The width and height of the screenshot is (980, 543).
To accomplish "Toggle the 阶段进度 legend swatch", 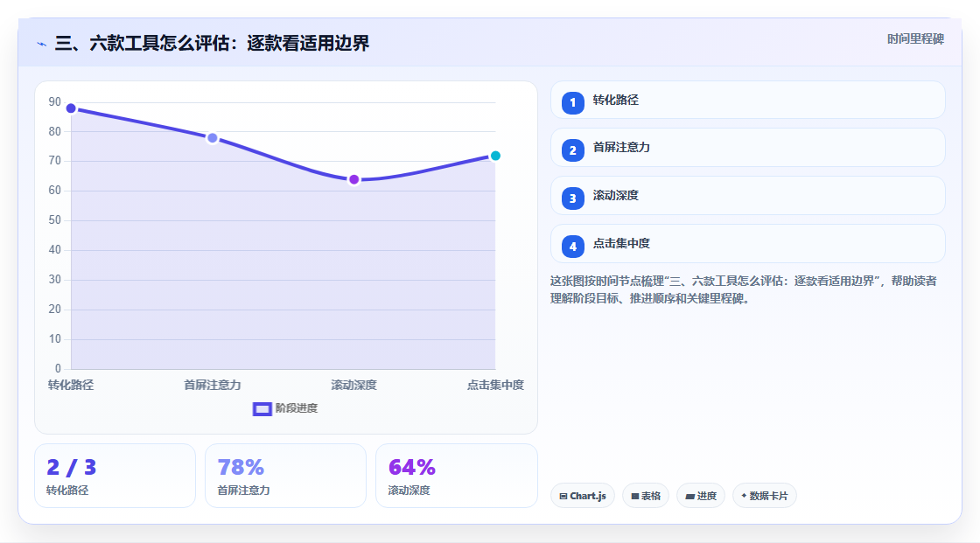I will 262,408.
